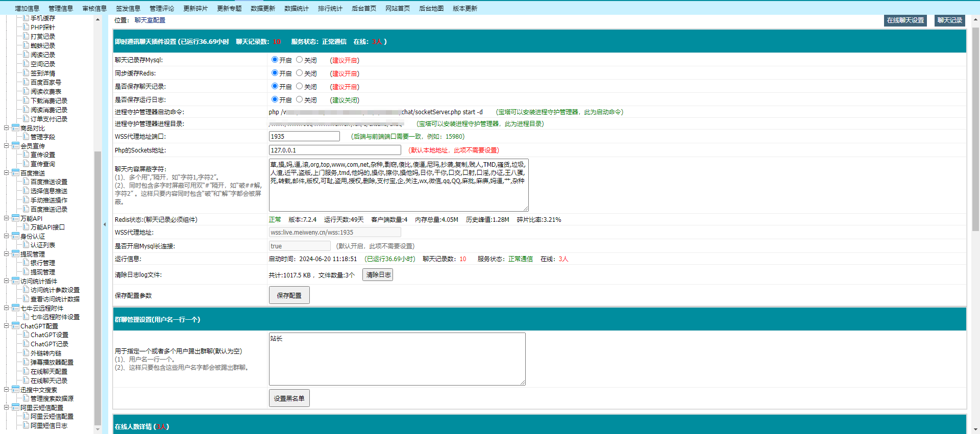The height and width of the screenshot is (434, 980).
Task: Click the folder icon of ChatGPT配置
Action: [x=16, y=326]
